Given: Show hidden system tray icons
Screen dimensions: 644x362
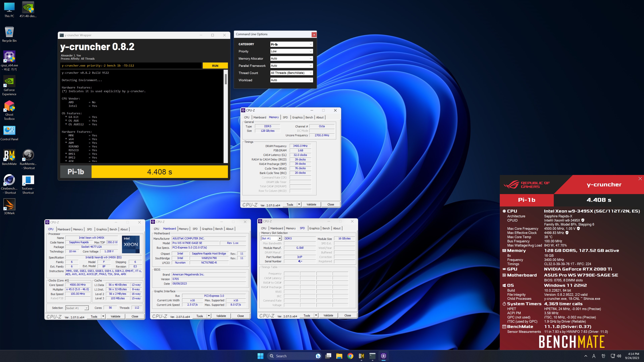Looking at the screenshot, I should 585,356.
